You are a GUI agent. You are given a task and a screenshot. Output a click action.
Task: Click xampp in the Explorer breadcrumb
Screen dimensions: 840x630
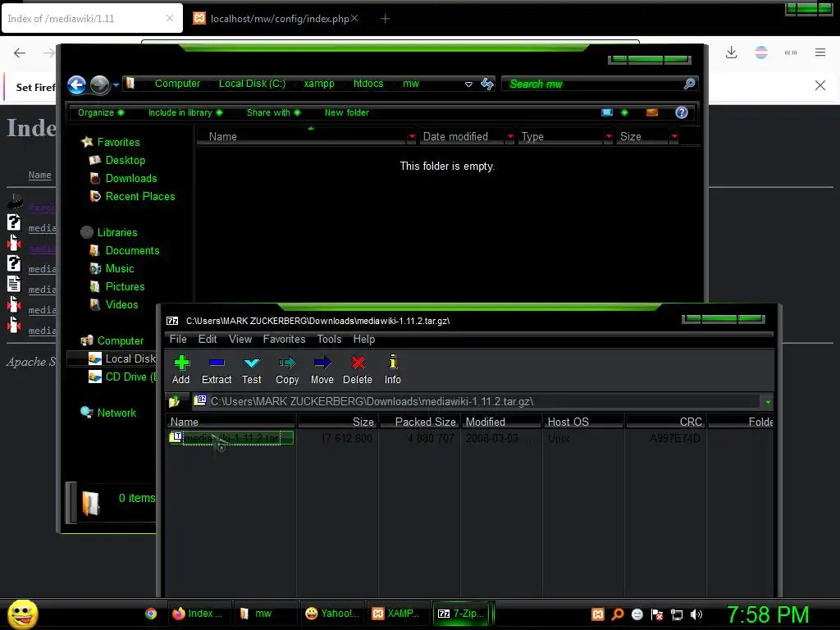pos(319,84)
